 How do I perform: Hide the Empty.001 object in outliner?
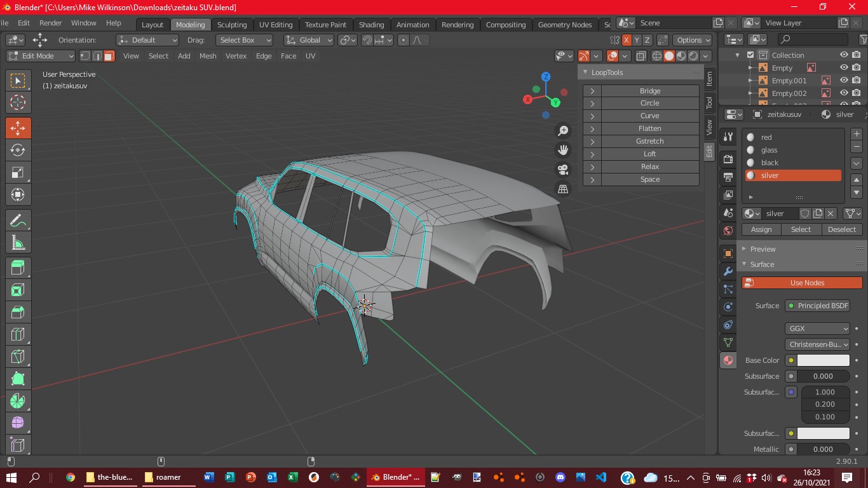pyautogui.click(x=844, y=81)
